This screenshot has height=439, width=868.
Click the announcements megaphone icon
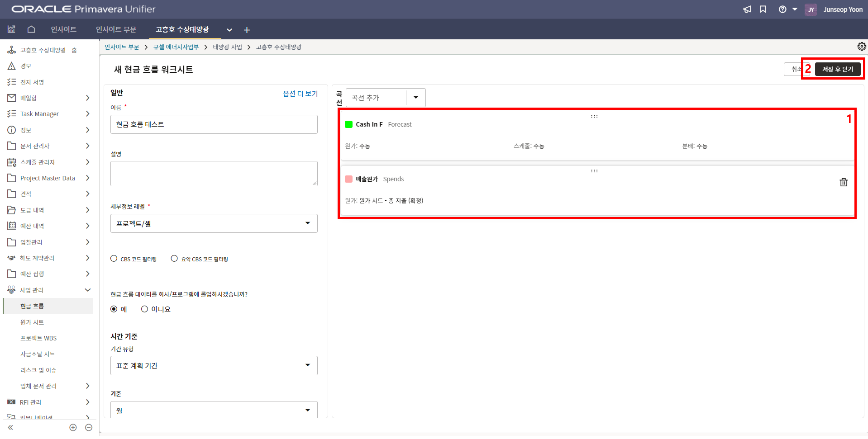[747, 9]
